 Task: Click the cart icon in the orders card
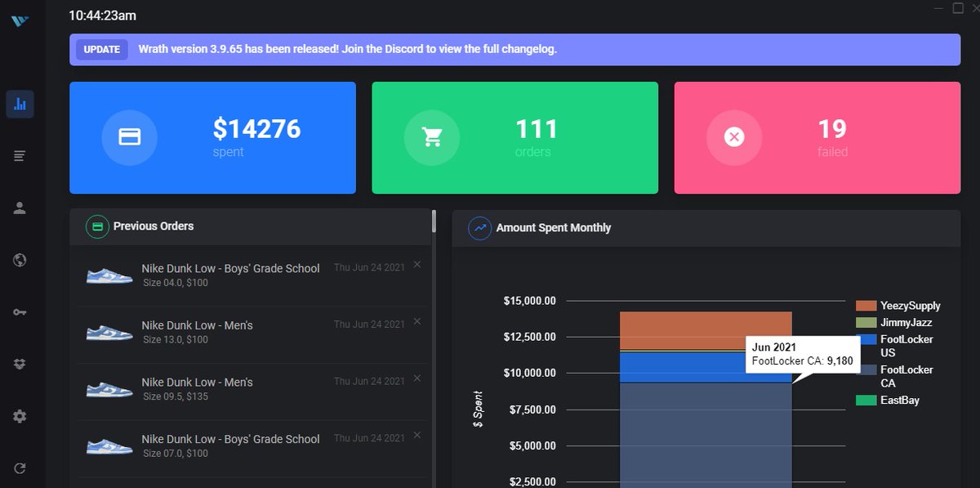[432, 137]
